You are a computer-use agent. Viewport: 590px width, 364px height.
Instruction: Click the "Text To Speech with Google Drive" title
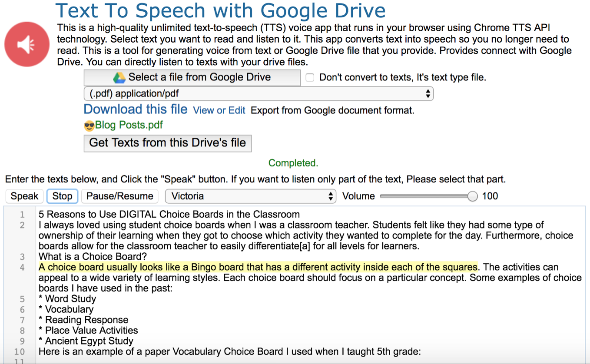(x=220, y=10)
